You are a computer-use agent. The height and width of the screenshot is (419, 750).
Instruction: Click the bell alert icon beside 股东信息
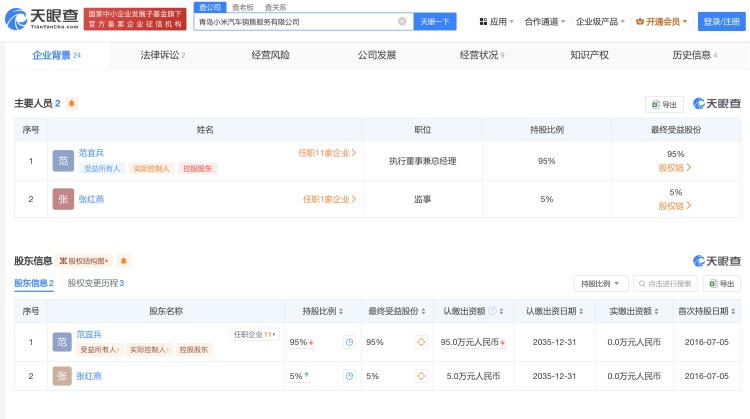pos(123,261)
